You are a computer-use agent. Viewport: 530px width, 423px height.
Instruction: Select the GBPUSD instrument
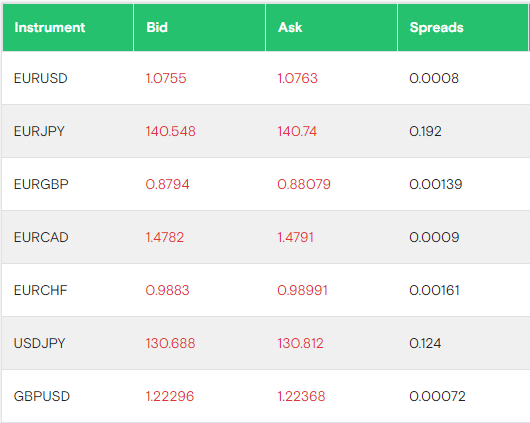[x=42, y=396]
